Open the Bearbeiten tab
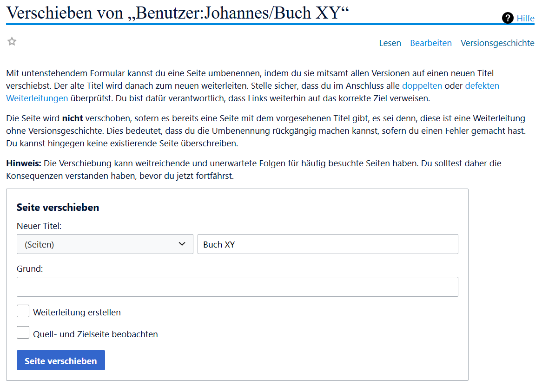 tap(430, 43)
